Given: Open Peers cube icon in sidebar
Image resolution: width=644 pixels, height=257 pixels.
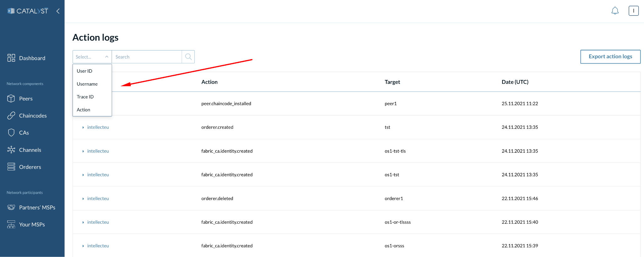Looking at the screenshot, I should click(x=11, y=99).
